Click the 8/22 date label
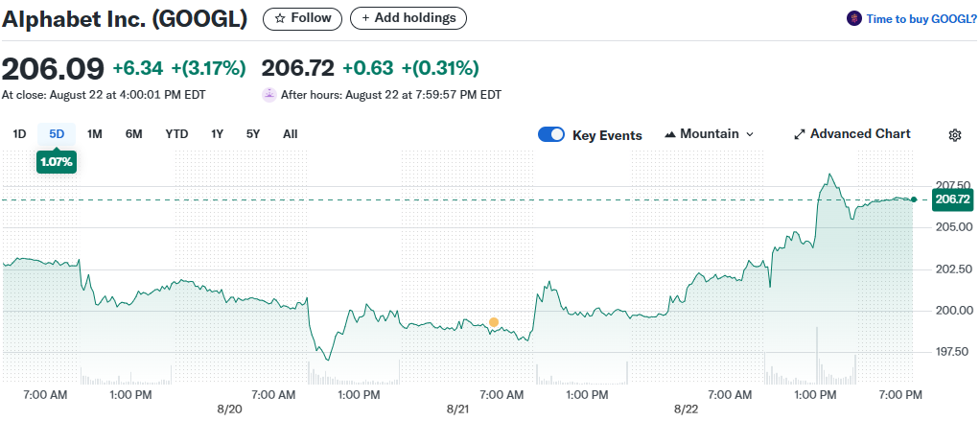The image size is (980, 421). click(686, 409)
